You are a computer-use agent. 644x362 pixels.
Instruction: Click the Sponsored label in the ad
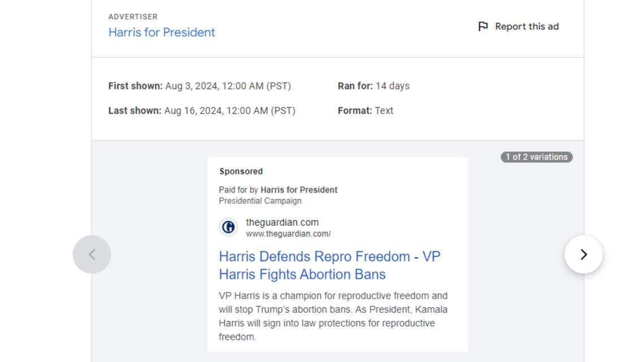(x=241, y=171)
